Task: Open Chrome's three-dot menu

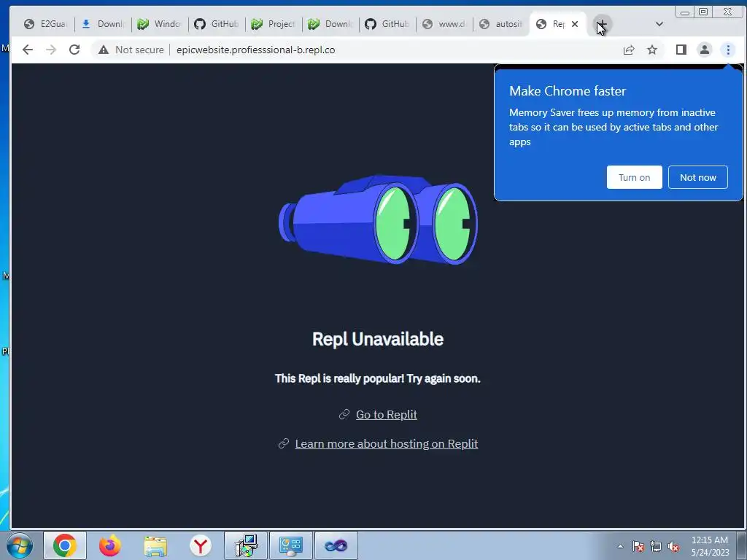Action: point(728,50)
